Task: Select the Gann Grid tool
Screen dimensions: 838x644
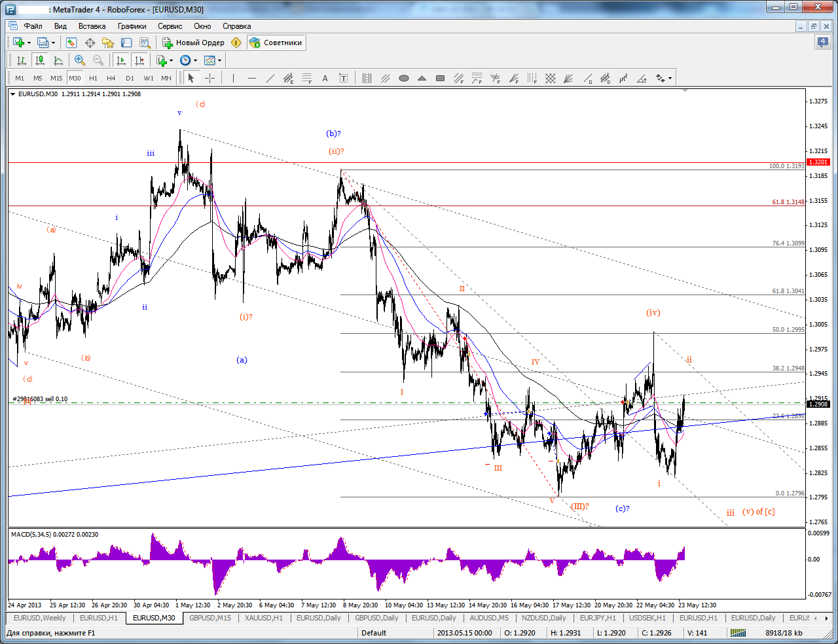Action: [551, 78]
